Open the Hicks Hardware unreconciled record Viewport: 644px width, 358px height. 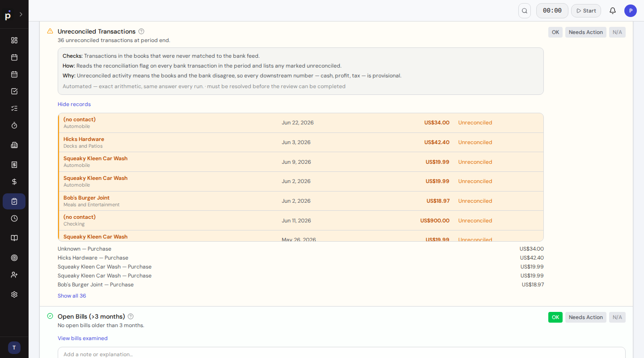(x=301, y=142)
